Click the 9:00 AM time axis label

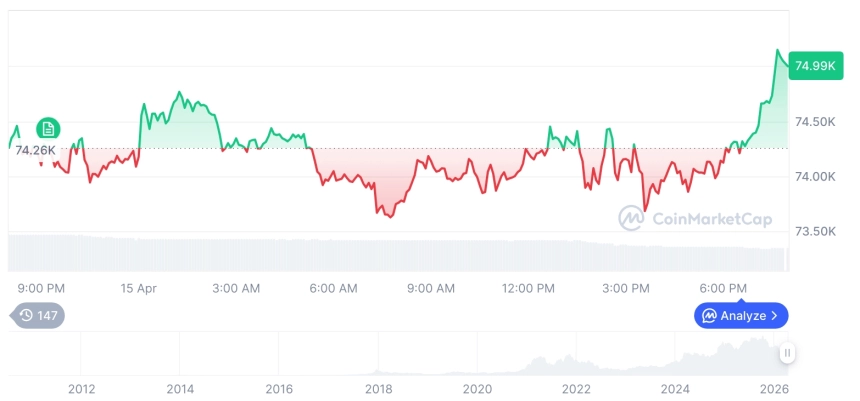431,288
